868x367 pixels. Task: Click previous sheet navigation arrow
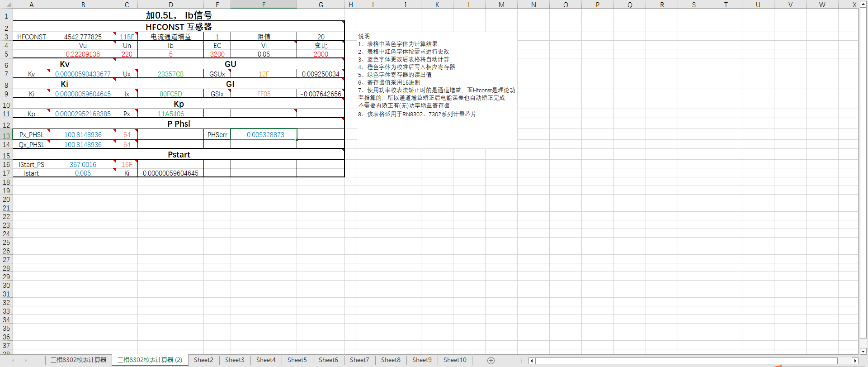click(x=13, y=360)
